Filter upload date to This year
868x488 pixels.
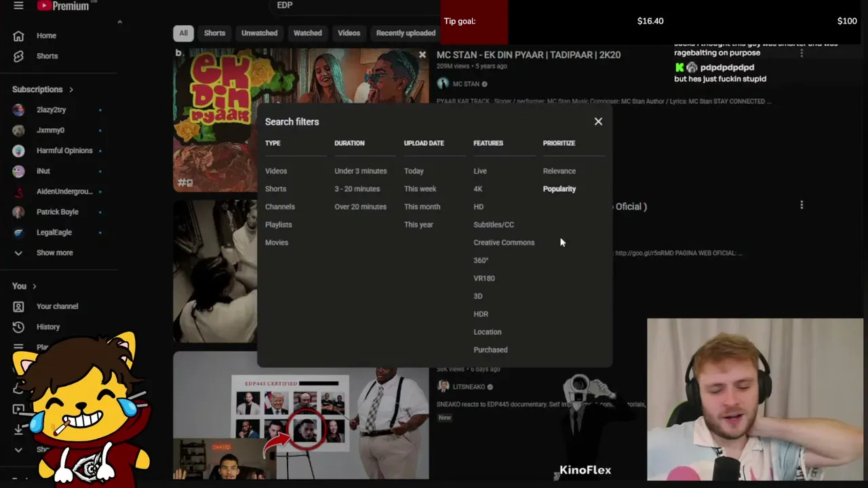pyautogui.click(x=418, y=224)
